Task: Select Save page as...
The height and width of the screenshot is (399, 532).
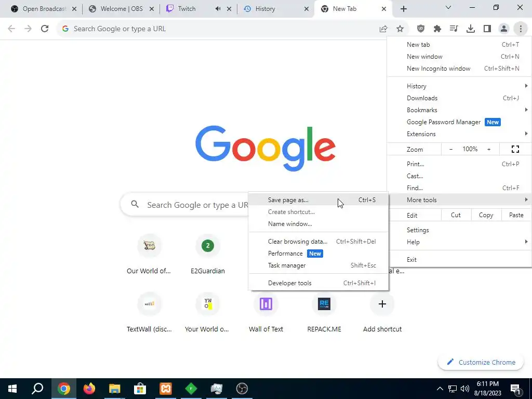Action: pyautogui.click(x=318, y=200)
